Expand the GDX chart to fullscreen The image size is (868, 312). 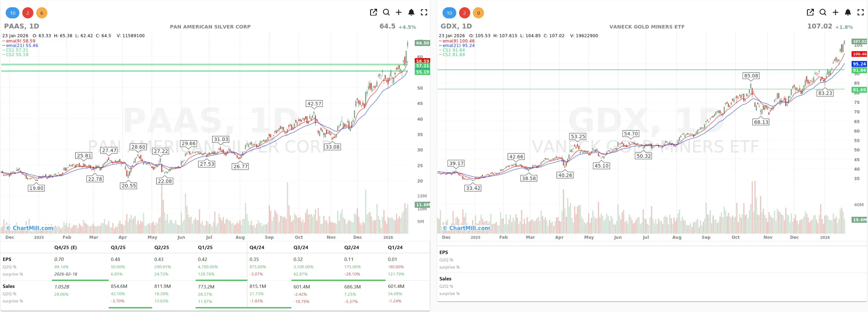click(860, 12)
